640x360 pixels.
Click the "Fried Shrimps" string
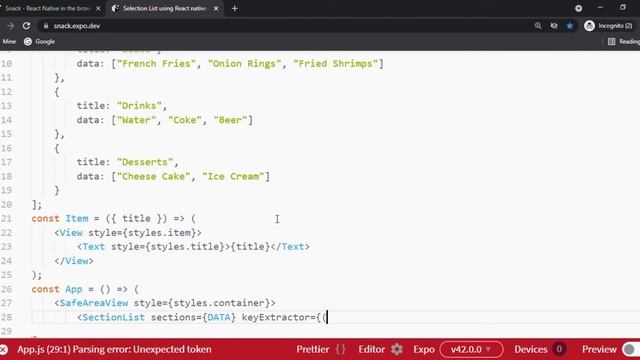point(336,64)
